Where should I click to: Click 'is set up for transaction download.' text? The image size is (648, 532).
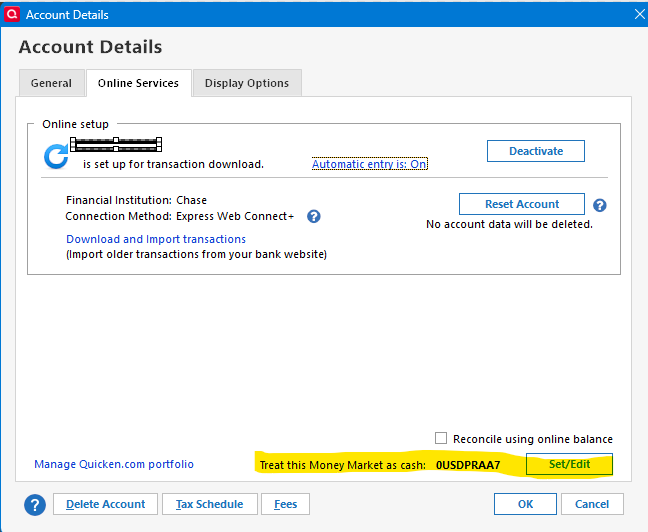(x=173, y=164)
